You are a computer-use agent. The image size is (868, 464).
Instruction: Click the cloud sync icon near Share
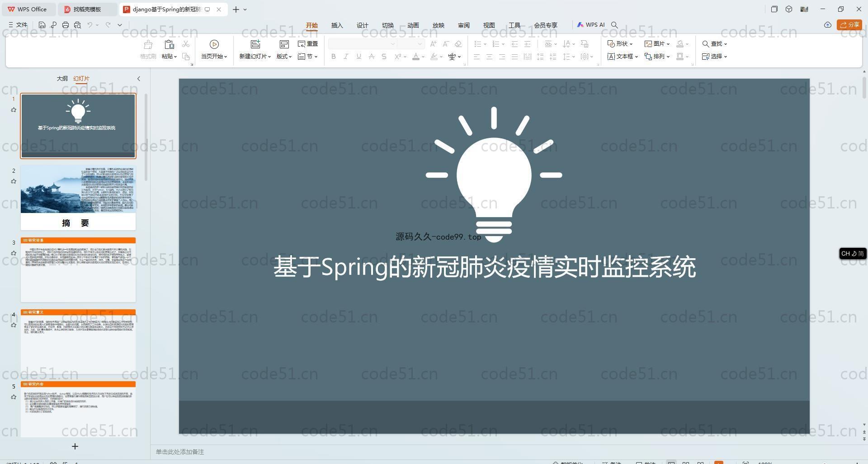tap(827, 25)
